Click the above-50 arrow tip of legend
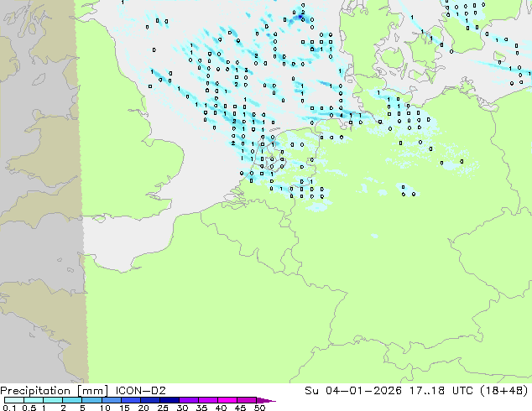This screenshot has height=411, width=532. pyautogui.click(x=266, y=400)
